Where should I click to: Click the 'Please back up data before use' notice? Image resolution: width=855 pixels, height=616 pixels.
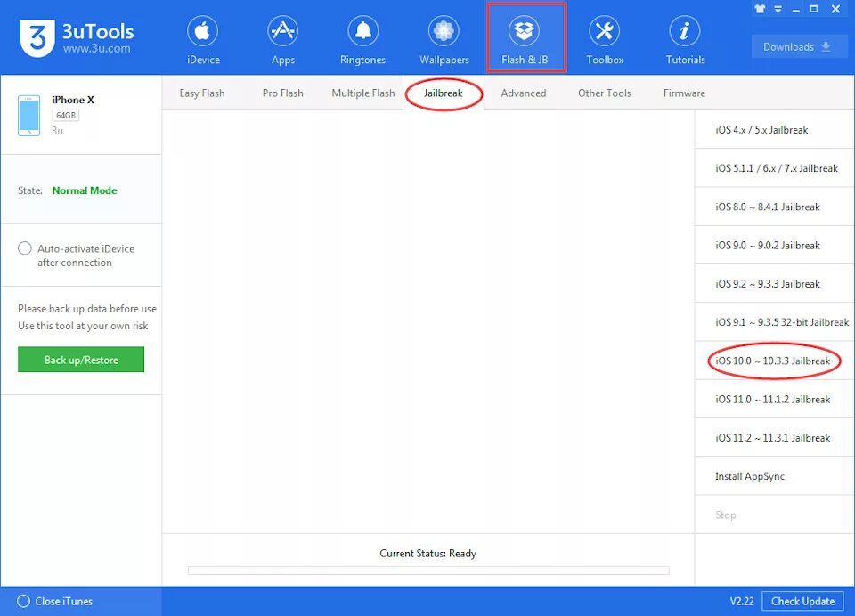point(87,309)
